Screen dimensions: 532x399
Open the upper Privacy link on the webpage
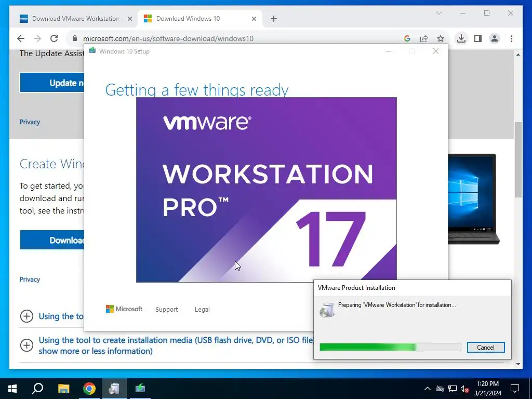tap(30, 122)
